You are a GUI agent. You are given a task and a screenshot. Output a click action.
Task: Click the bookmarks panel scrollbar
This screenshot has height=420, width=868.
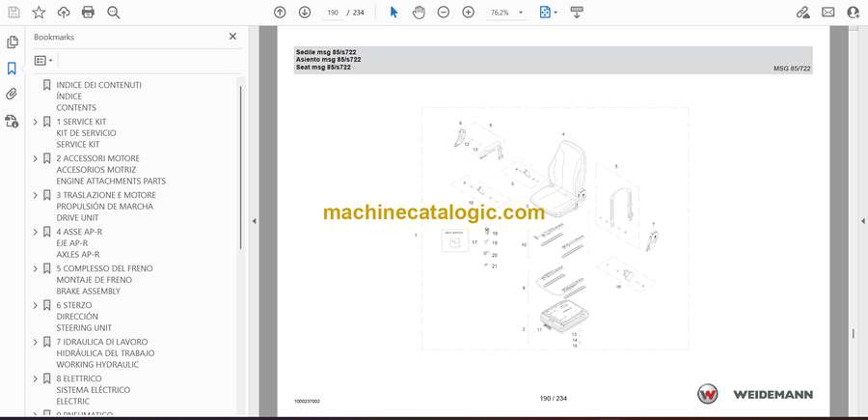coord(240,166)
